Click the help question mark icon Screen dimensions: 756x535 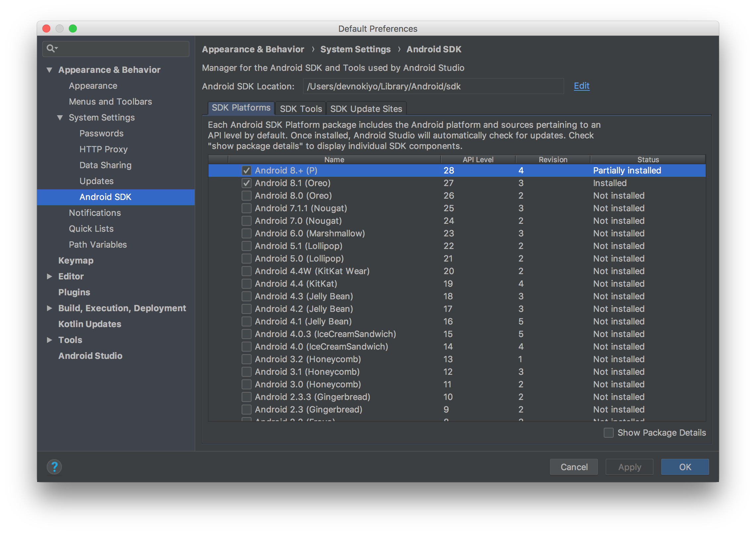coord(54,467)
